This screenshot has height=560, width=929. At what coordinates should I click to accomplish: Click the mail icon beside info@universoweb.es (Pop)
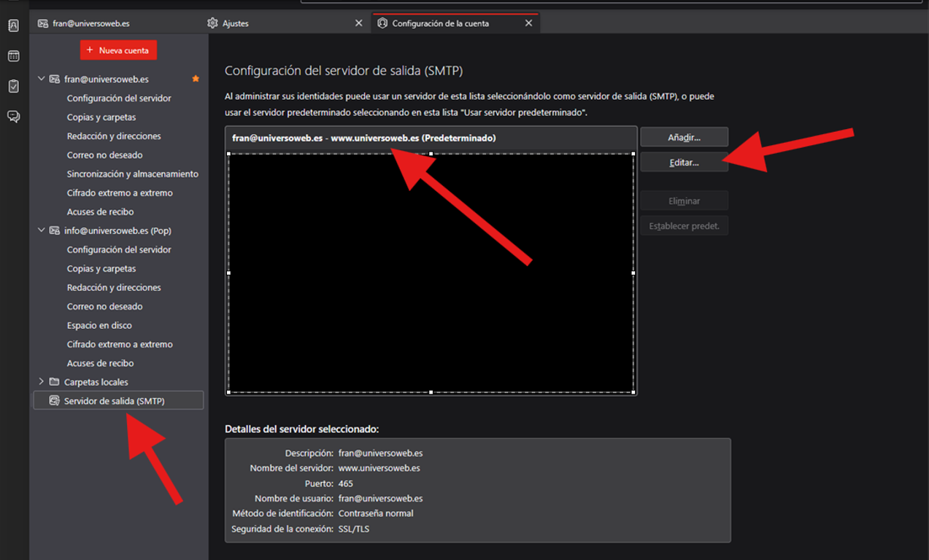click(x=54, y=230)
